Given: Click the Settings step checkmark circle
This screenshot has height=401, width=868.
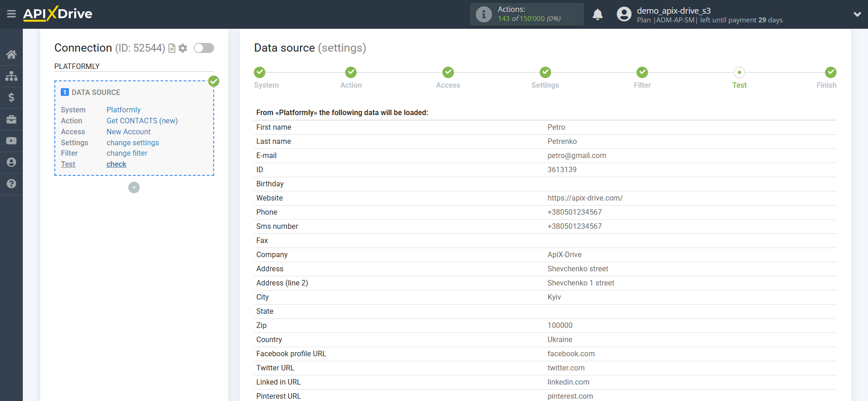Looking at the screenshot, I should [545, 72].
